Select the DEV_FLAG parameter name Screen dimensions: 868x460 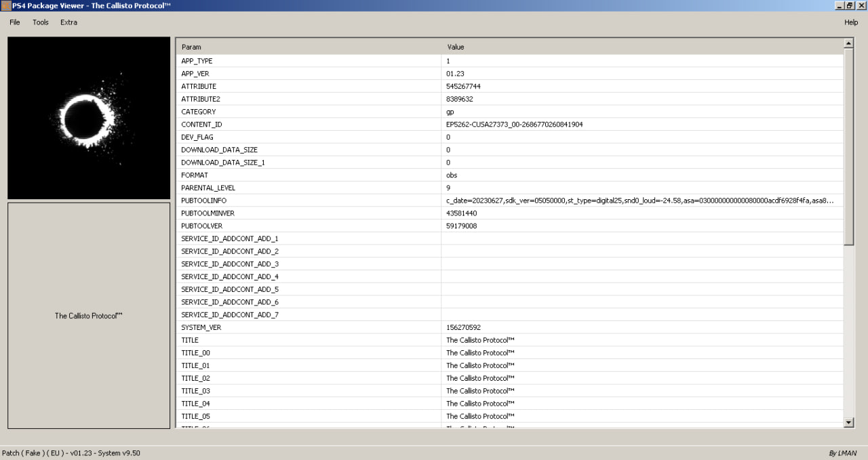click(197, 137)
